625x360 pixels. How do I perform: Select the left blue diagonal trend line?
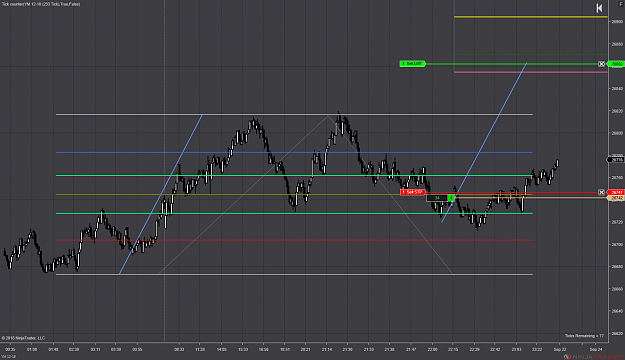coord(161,195)
